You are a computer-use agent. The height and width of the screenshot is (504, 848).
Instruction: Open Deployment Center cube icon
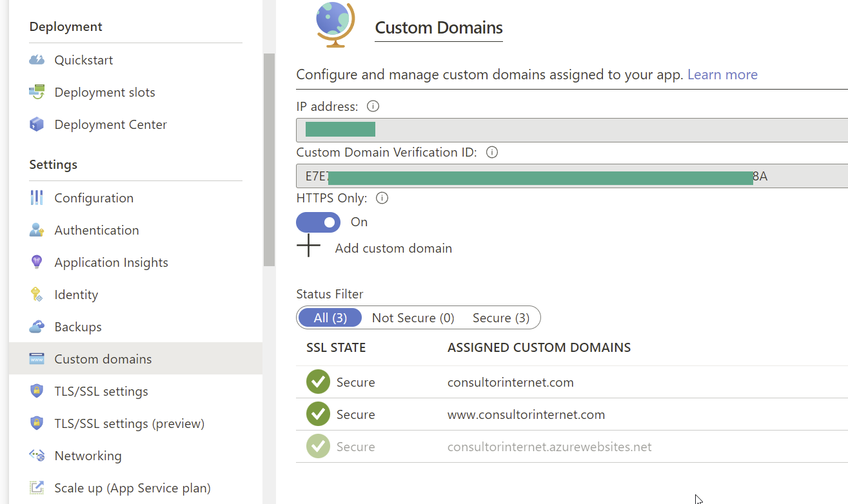point(37,124)
